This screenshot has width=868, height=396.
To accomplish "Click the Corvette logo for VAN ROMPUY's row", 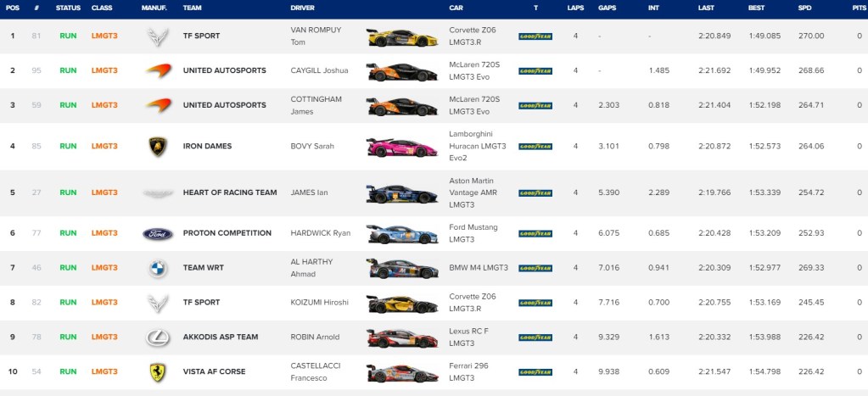I will pos(158,36).
